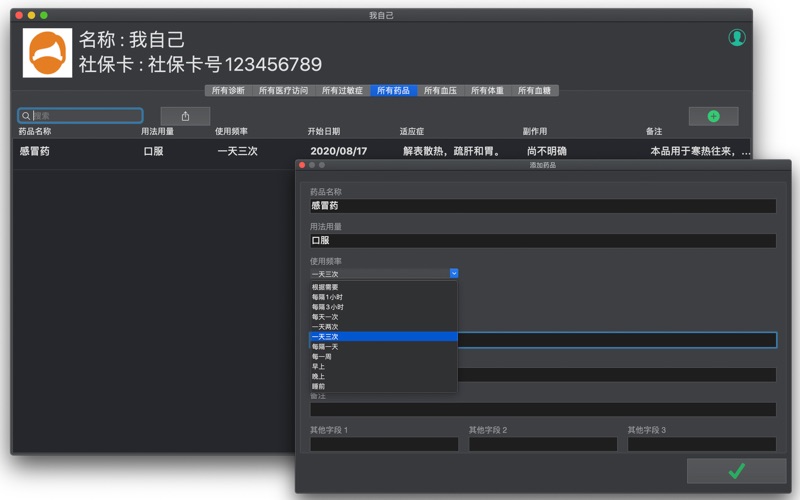Click the 药品名称 input field in dialog

click(543, 206)
